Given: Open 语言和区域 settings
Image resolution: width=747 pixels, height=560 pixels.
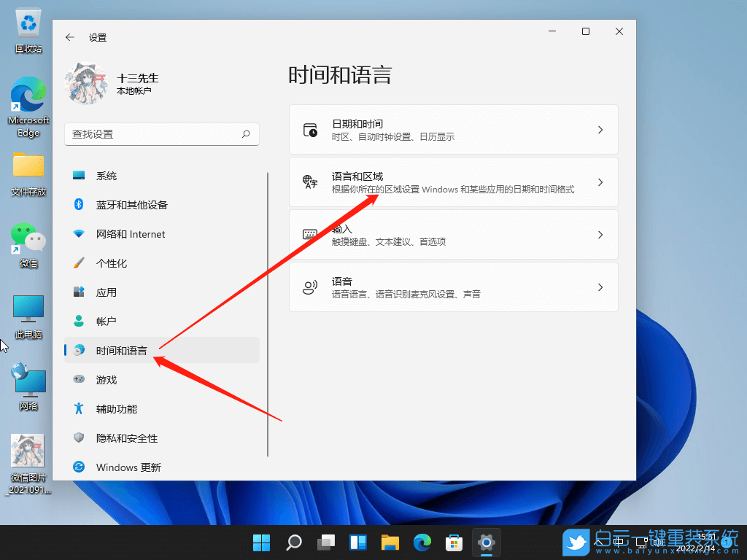Looking at the screenshot, I should tap(452, 182).
